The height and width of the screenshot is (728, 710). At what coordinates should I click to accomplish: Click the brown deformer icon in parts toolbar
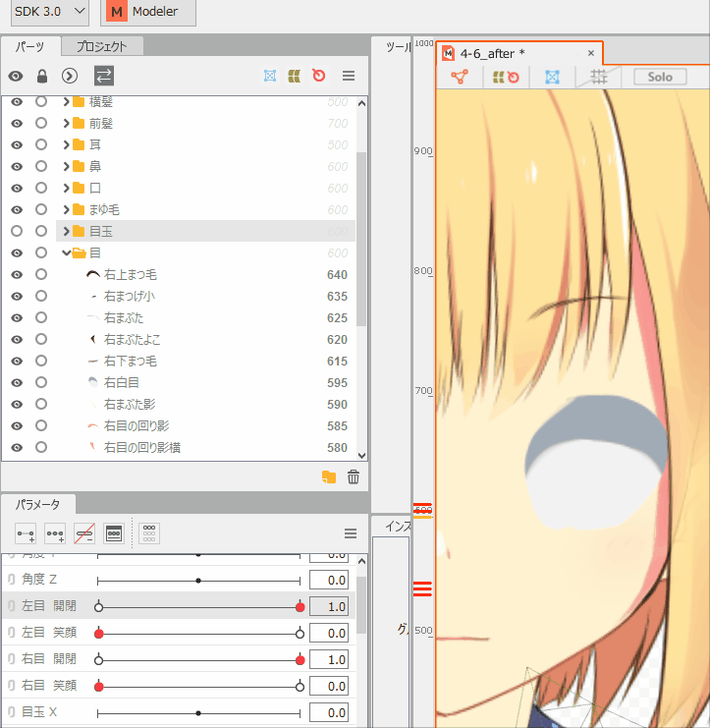[295, 76]
